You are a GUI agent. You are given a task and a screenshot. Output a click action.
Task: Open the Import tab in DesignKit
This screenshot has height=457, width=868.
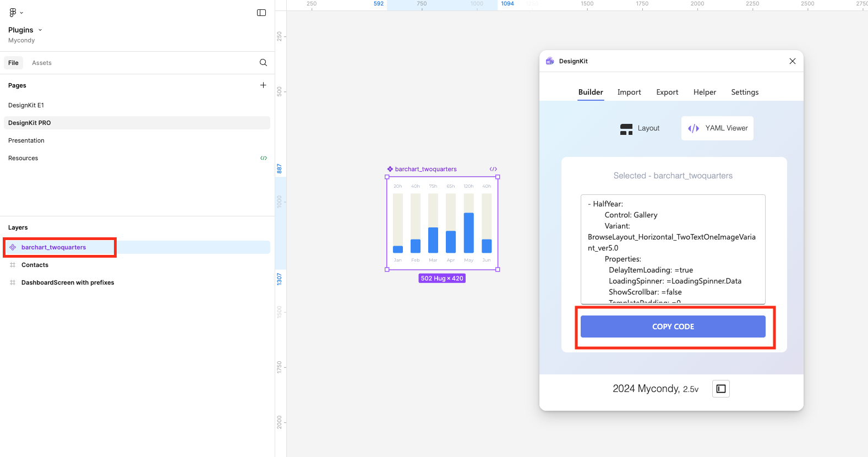coord(629,92)
